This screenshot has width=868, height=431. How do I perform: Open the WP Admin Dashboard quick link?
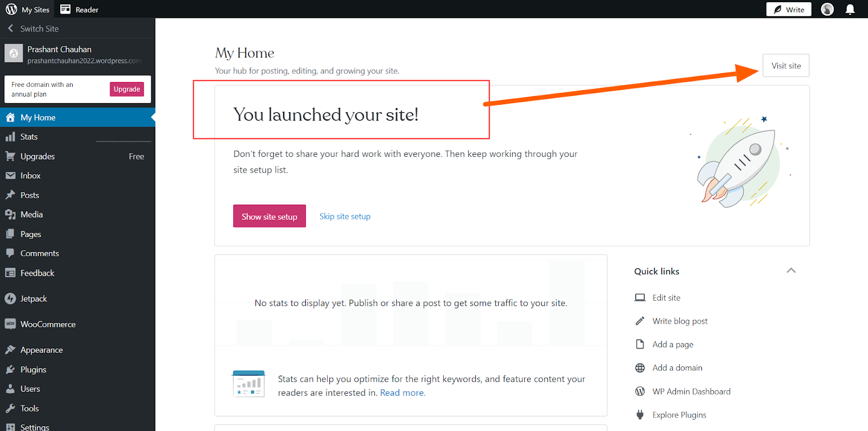[x=691, y=391]
